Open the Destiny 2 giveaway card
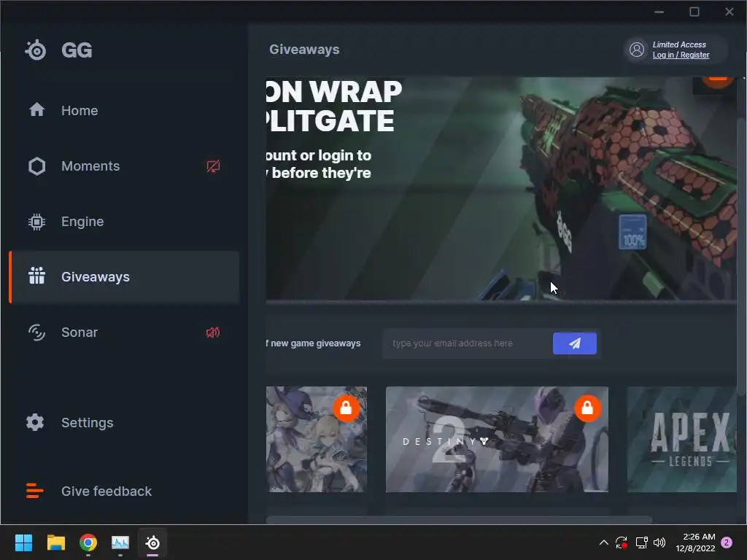Screen dimensions: 747x560 [x=497, y=439]
